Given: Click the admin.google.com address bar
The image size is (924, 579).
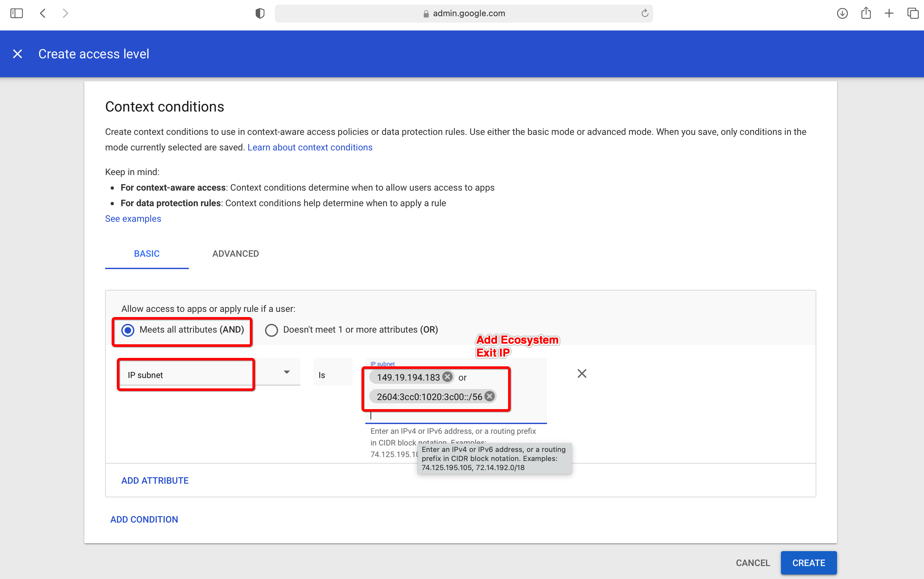Looking at the screenshot, I should [x=464, y=13].
